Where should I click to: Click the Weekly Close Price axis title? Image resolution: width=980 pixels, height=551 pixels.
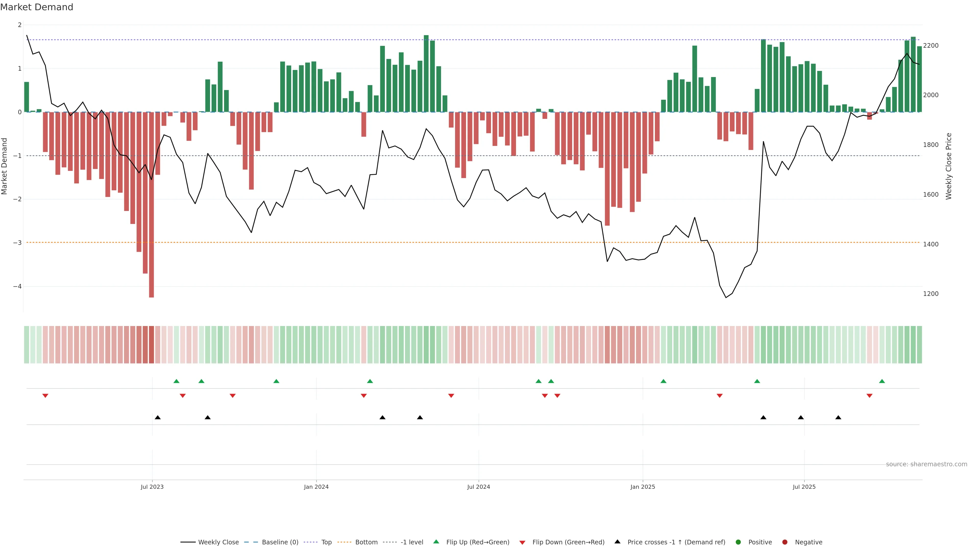[x=948, y=166]
